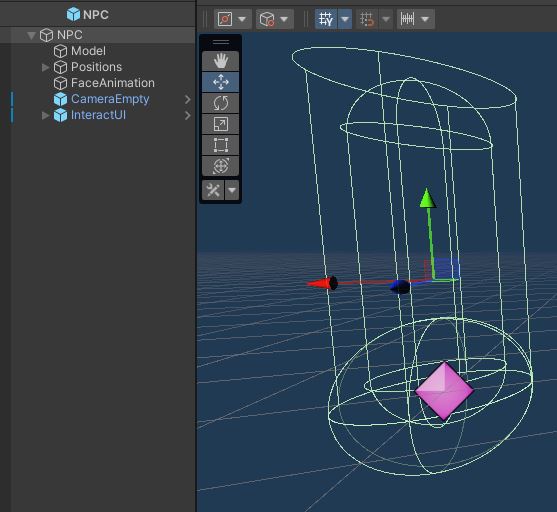The width and height of the screenshot is (557, 512).
Task: Select the Scale tool
Action: tap(220, 124)
